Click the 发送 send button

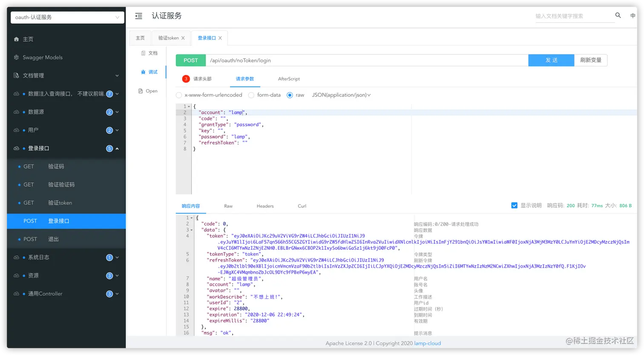pos(551,60)
